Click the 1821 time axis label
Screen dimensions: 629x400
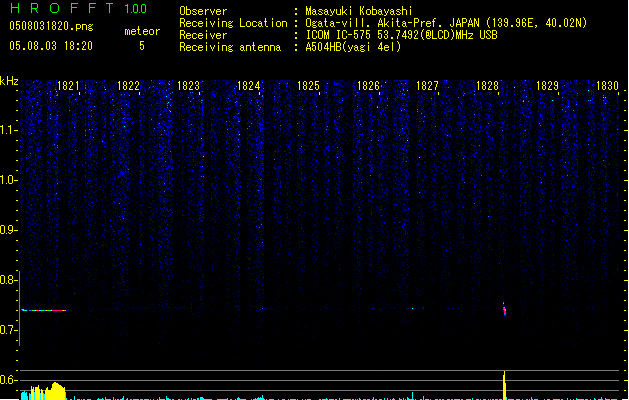(x=68, y=86)
